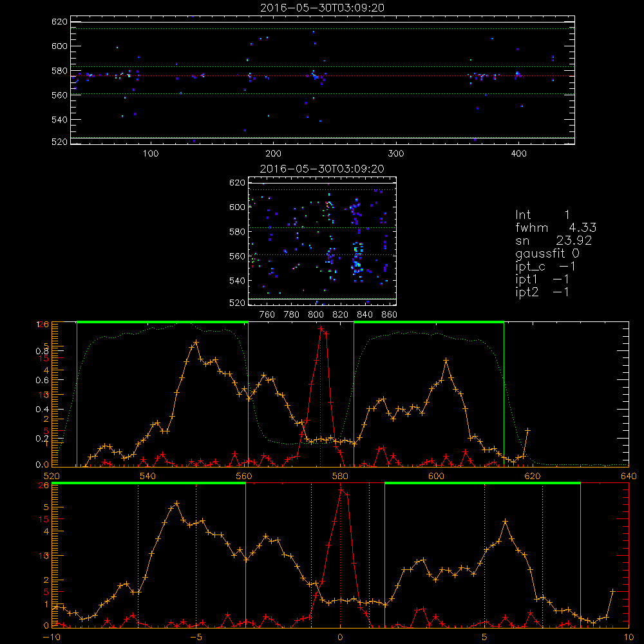Click the 'gaussfit 0' info line
Image resolution: width=644 pixels, height=644 pixels.
coord(547,253)
